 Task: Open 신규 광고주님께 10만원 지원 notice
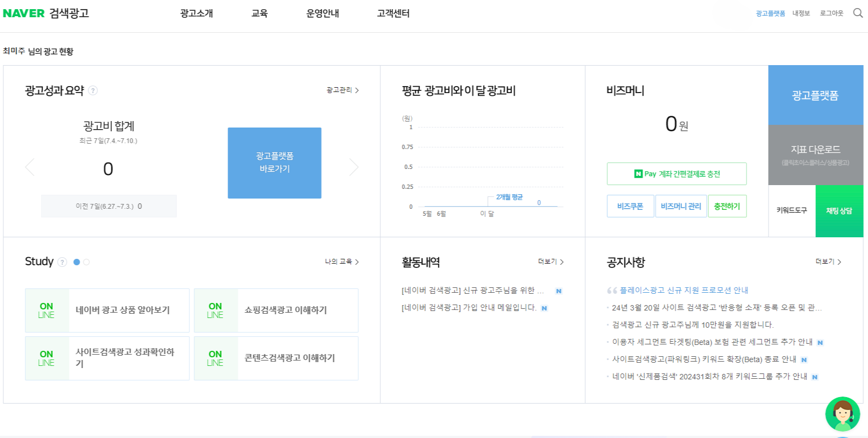693,325
